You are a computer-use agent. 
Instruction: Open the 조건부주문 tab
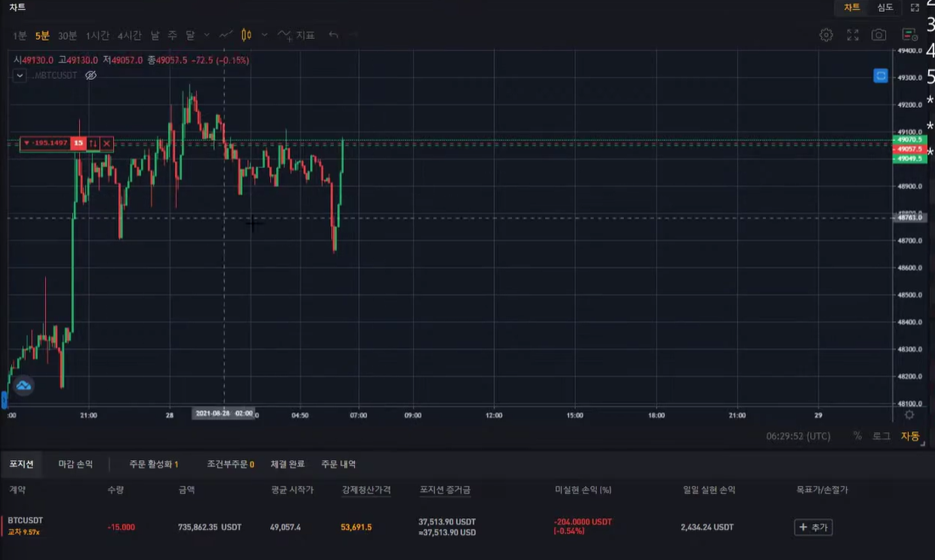pos(230,464)
